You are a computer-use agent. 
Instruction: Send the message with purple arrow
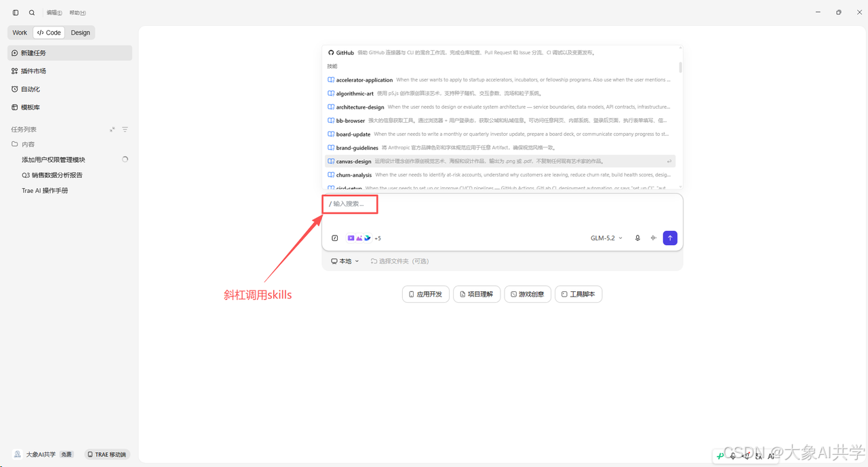pos(670,238)
